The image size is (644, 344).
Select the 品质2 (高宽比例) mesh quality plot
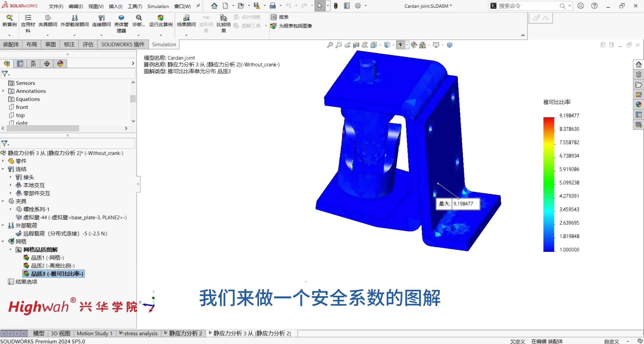pyautogui.click(x=53, y=266)
